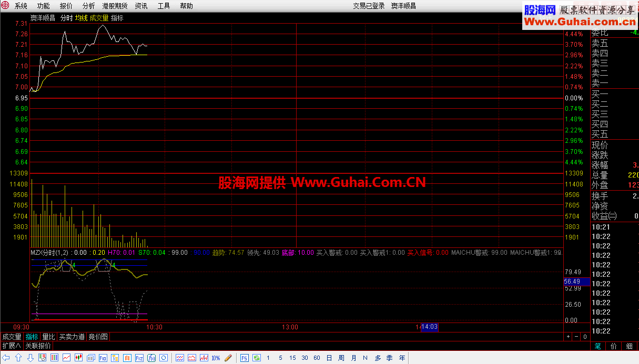639x364 pixels.
Task: Open the red-checked list icon in bottom toolbar
Action: tap(42, 358)
